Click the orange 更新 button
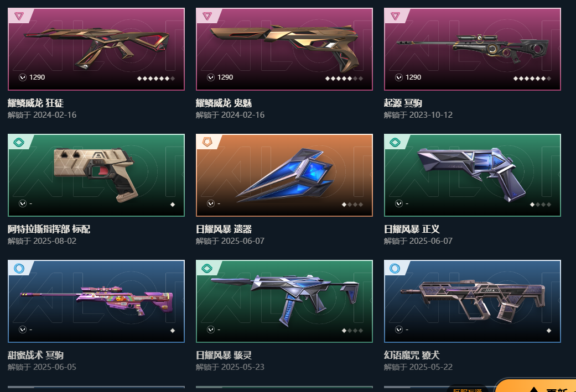This screenshot has width=576, height=392. coord(536,386)
